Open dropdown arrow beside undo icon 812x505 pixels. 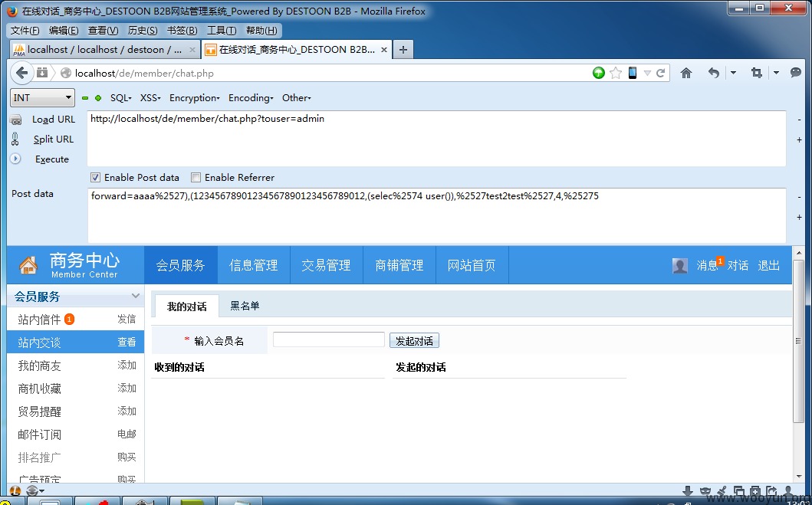(733, 73)
